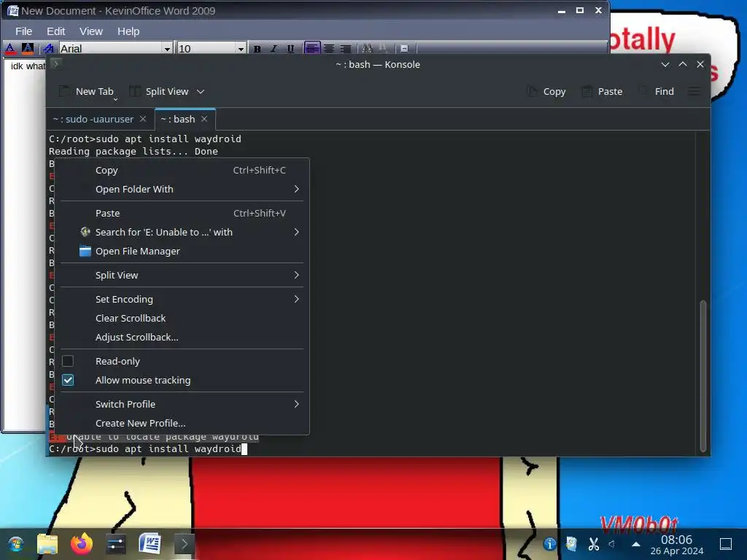
Task: Click the small box icon after binoculars
Action: click(x=404, y=49)
